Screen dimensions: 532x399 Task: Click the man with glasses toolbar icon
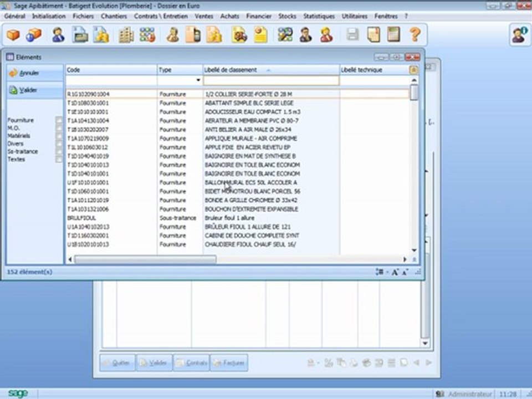306,34
